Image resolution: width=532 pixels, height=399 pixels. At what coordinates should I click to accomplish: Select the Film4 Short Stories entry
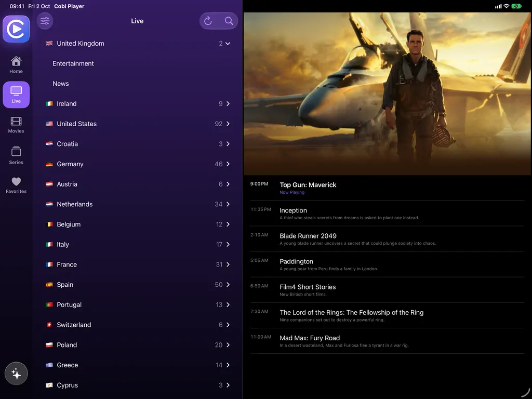387,290
